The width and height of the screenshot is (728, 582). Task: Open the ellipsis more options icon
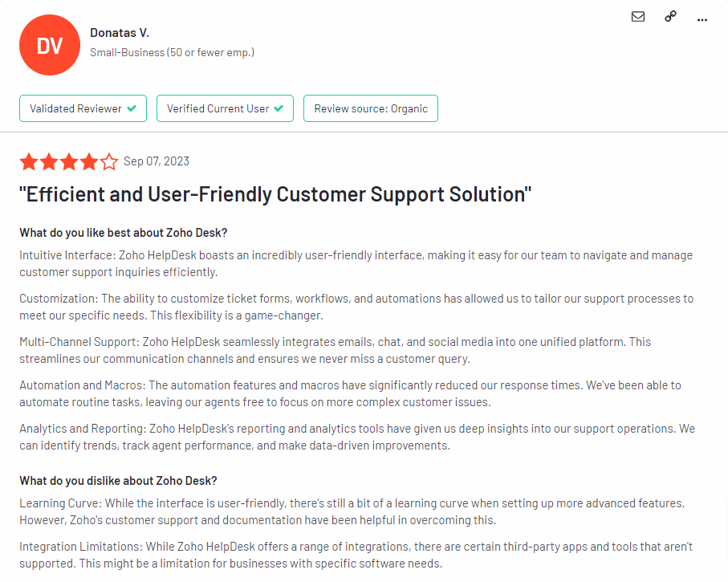(702, 18)
